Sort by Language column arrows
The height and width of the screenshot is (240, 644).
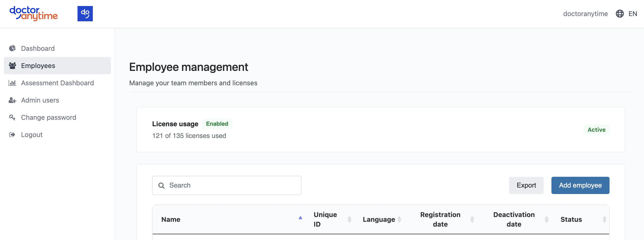[399, 219]
